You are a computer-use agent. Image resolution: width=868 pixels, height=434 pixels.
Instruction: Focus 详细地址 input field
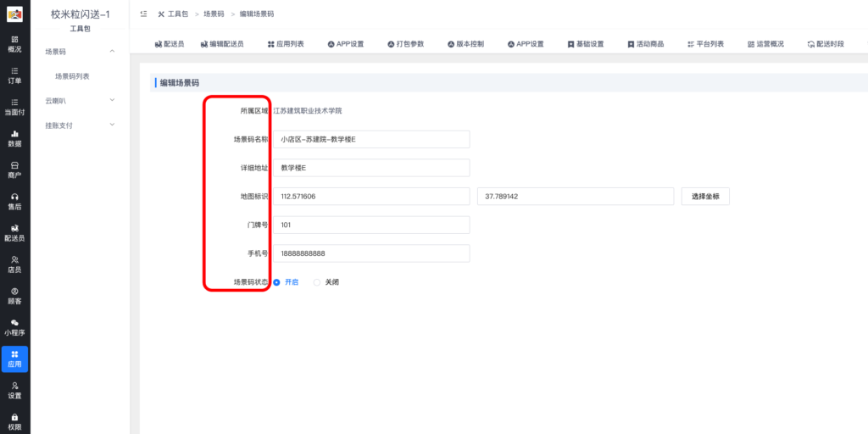[371, 168]
